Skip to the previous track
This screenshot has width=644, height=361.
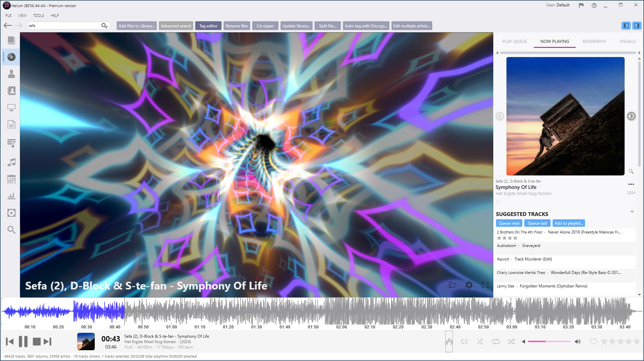point(10,341)
